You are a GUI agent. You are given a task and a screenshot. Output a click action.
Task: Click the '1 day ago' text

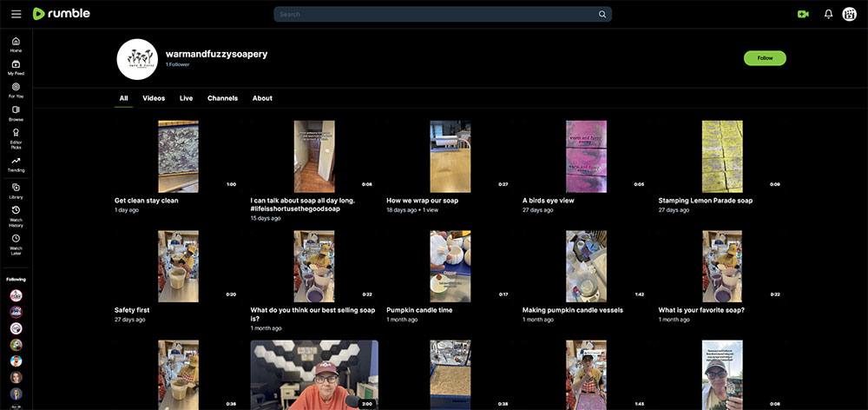click(127, 210)
